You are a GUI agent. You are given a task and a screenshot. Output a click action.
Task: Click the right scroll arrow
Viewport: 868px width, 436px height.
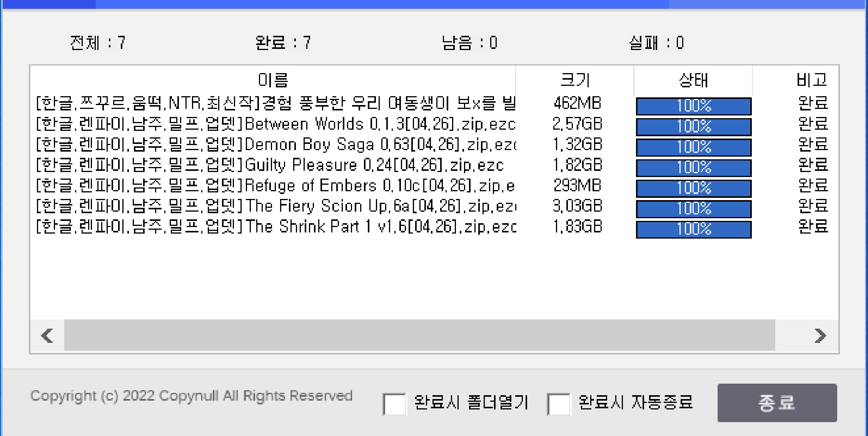point(820,336)
